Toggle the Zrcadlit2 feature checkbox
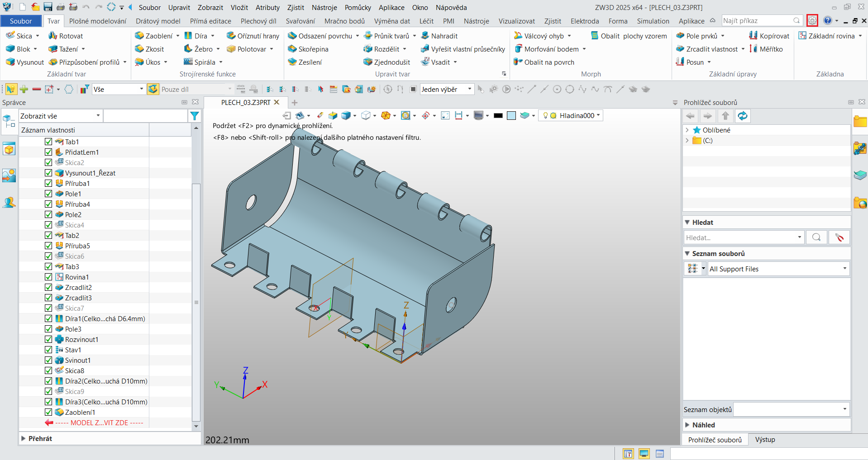The image size is (868, 460). coord(48,287)
